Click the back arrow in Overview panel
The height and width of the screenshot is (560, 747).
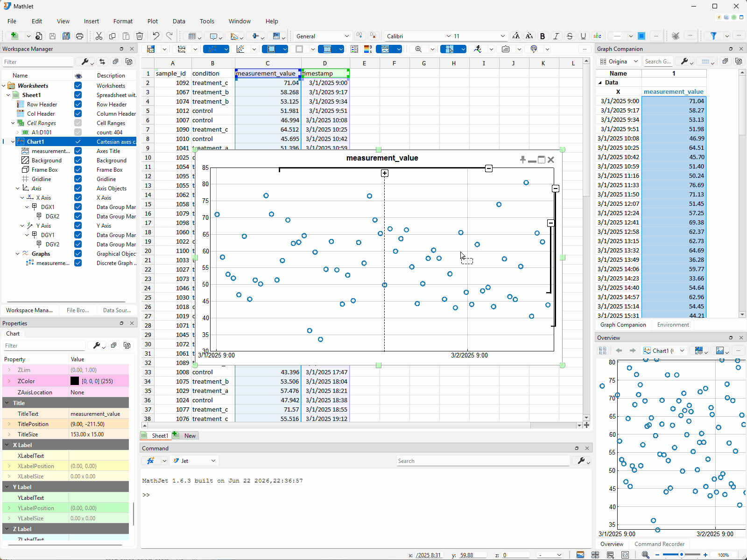point(619,350)
